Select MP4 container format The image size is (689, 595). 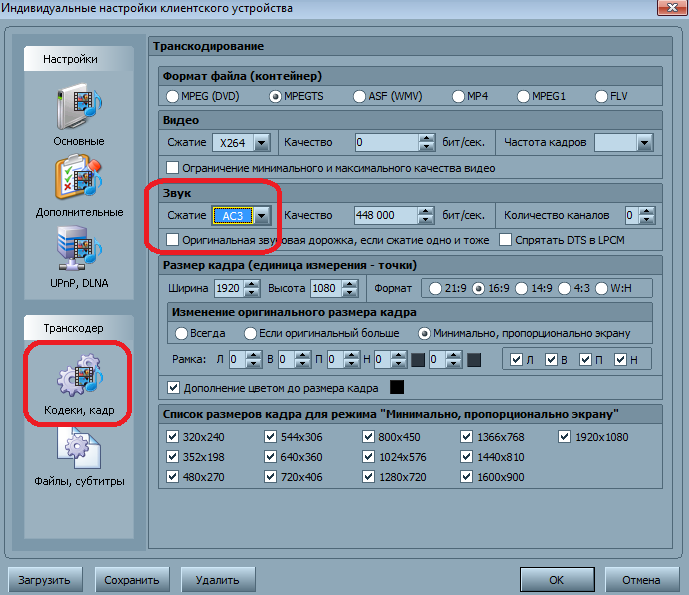tap(459, 96)
